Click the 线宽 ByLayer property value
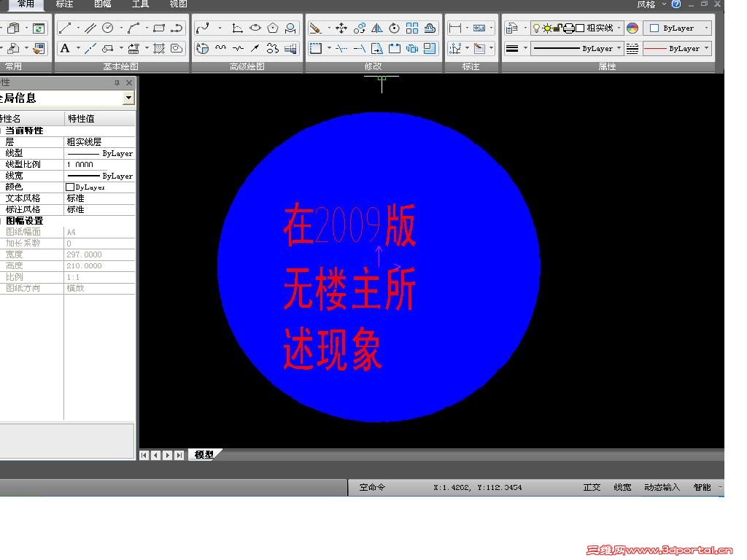This screenshot has width=747, height=560. [x=99, y=176]
